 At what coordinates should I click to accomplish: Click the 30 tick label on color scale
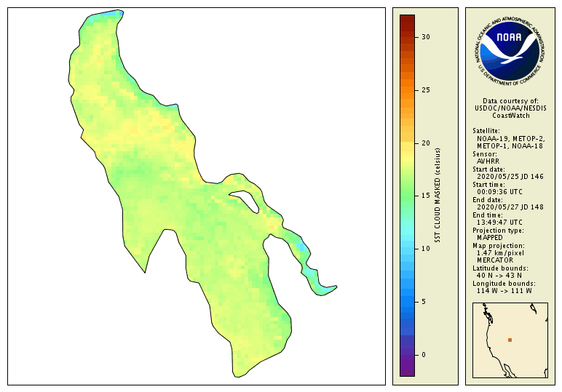click(x=425, y=37)
